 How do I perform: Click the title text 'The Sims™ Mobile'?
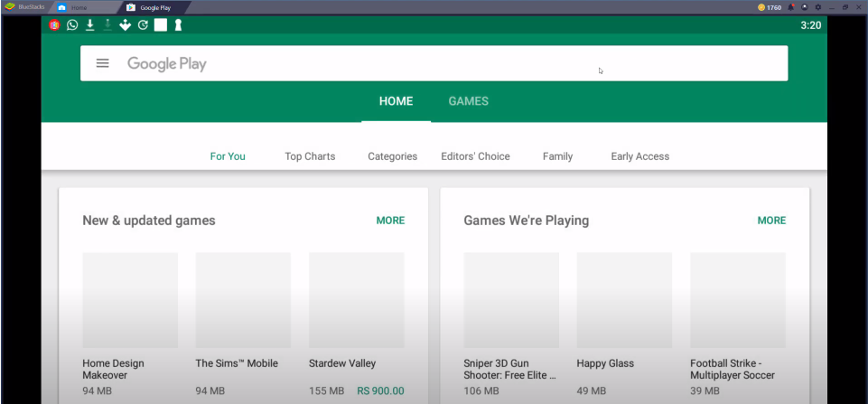(237, 363)
